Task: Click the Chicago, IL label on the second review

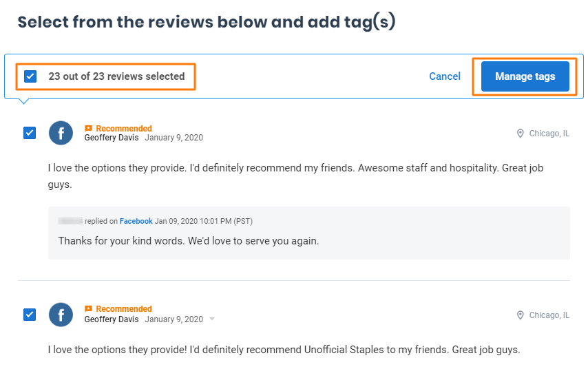Action: (549, 315)
